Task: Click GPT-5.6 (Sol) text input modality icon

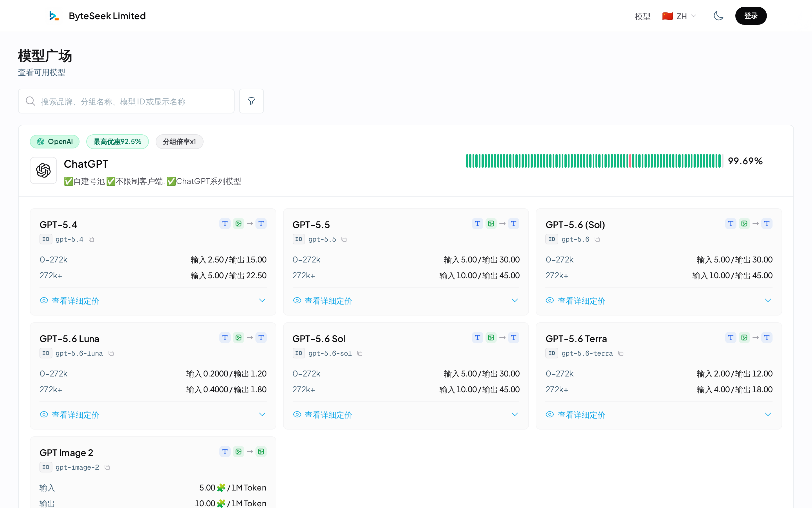Action: point(731,224)
